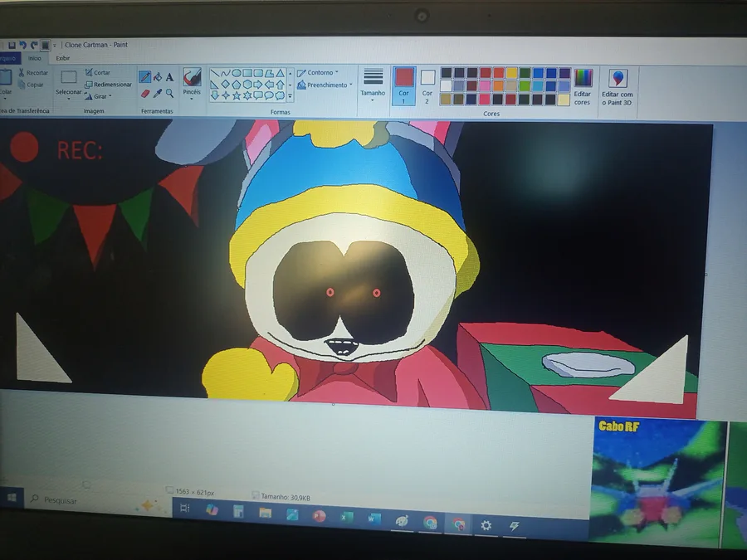Open the Preenchimento fill dropdown

click(x=325, y=85)
